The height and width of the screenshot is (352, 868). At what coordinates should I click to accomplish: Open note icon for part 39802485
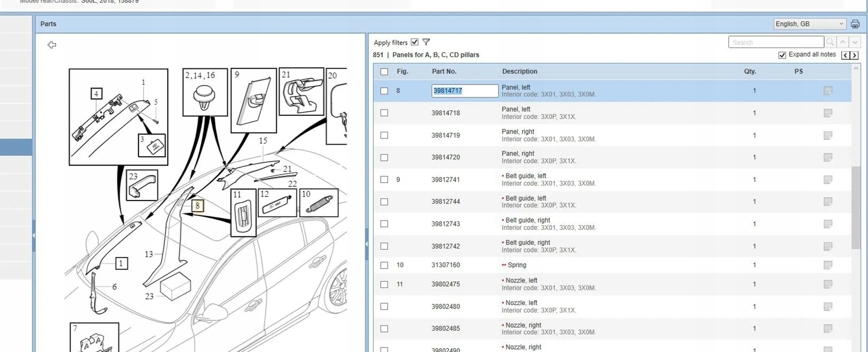click(x=828, y=328)
